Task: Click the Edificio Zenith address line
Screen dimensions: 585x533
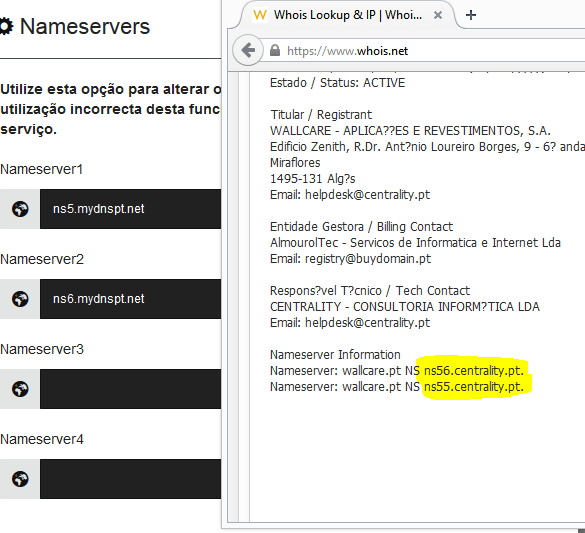Action: (x=427, y=147)
